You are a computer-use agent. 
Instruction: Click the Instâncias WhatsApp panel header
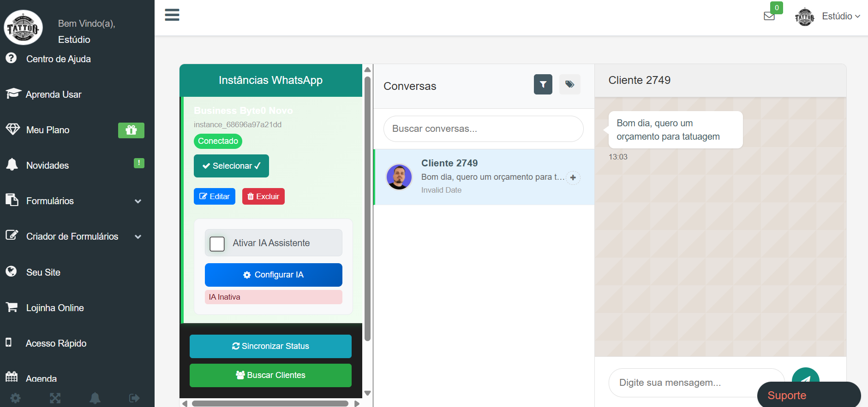pos(271,80)
